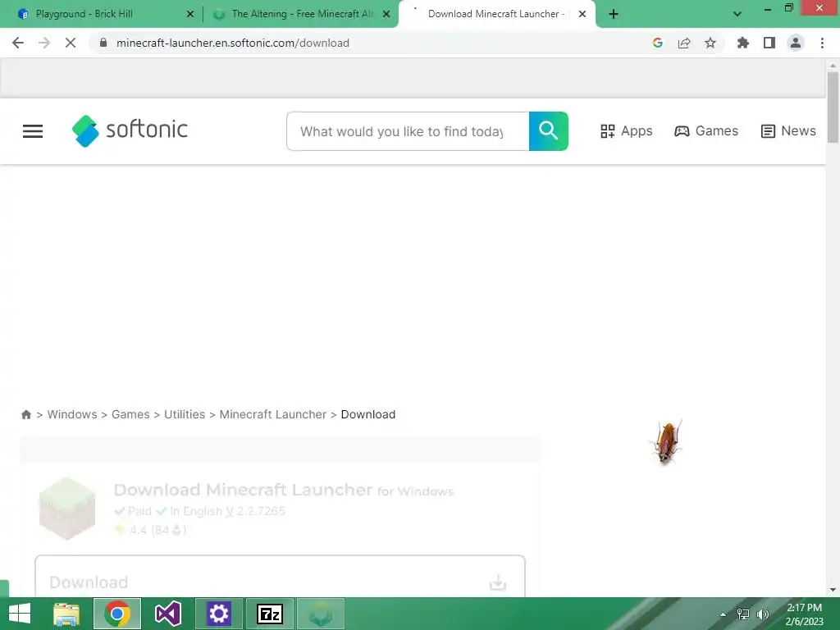Open Chrome extensions puzzle icon
Viewport: 840px width, 630px height.
coord(743,43)
